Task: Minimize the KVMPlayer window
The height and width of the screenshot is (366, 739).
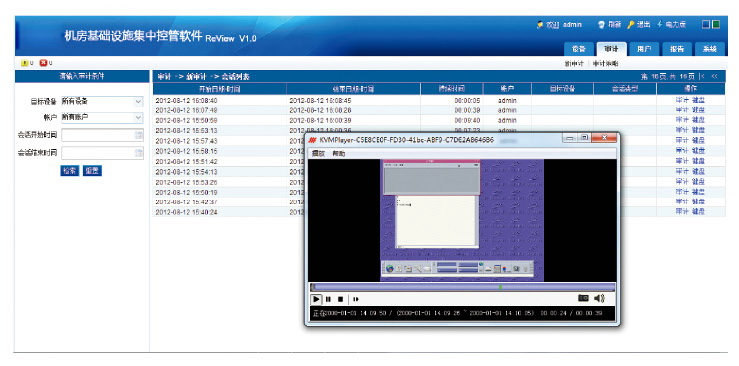Action: click(570, 138)
